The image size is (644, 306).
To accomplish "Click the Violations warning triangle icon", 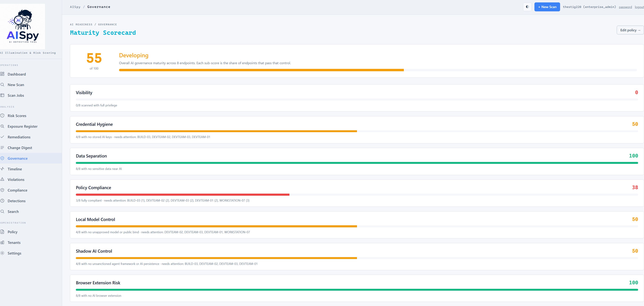I will tap(2, 179).
